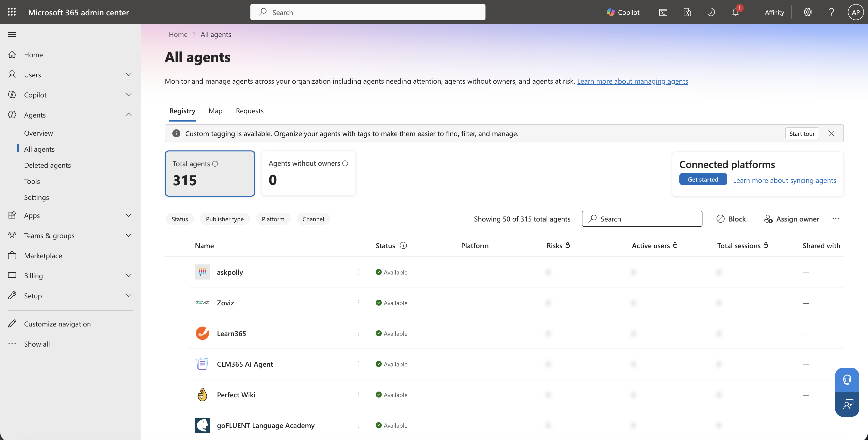Open Deleted agents in sidebar

point(47,165)
